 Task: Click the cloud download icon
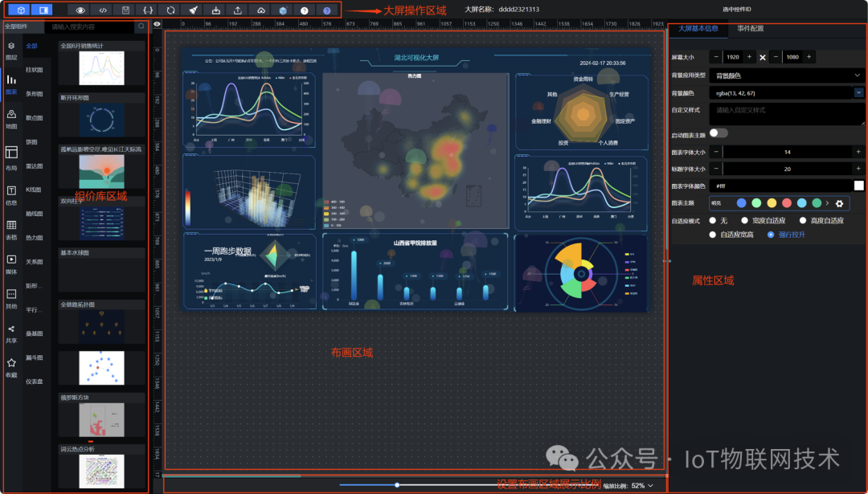pos(260,10)
